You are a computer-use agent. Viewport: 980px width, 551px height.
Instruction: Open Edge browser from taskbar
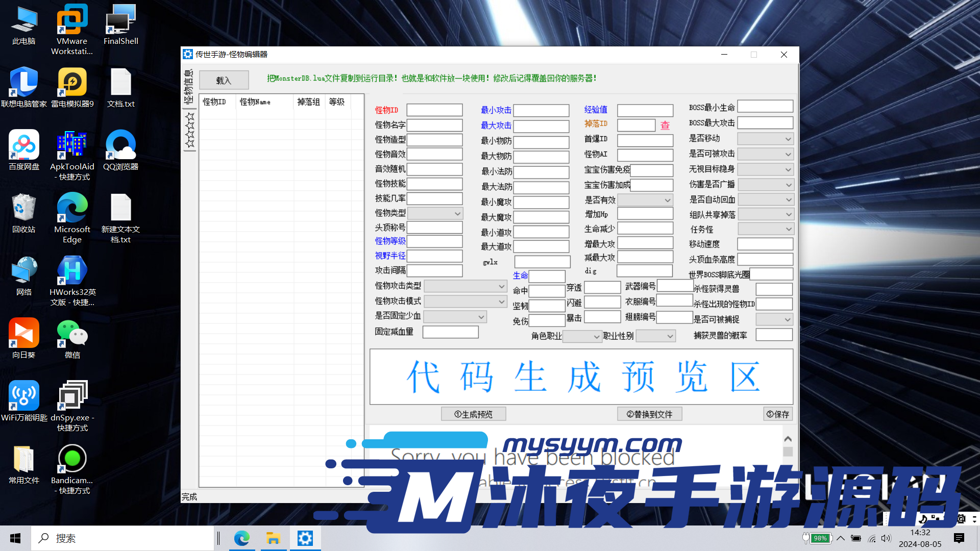[242, 538]
